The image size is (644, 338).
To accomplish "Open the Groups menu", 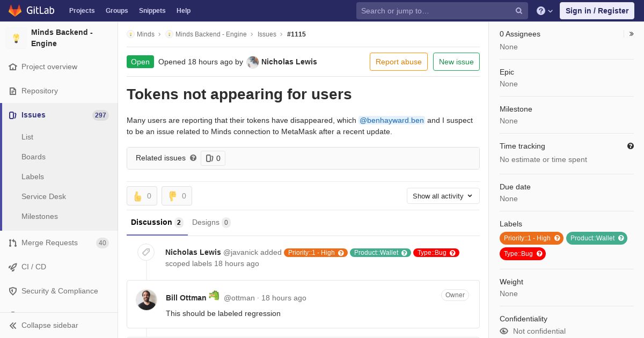I will [117, 11].
